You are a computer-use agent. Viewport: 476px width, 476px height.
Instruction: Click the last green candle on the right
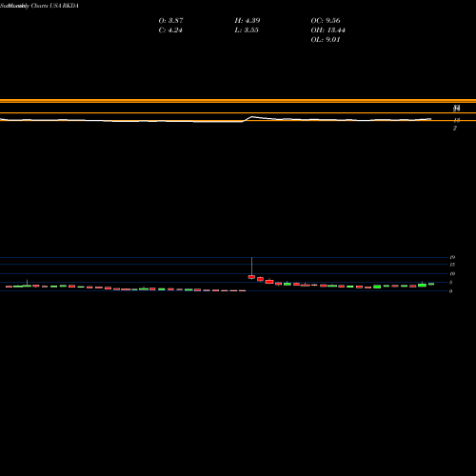point(431,284)
